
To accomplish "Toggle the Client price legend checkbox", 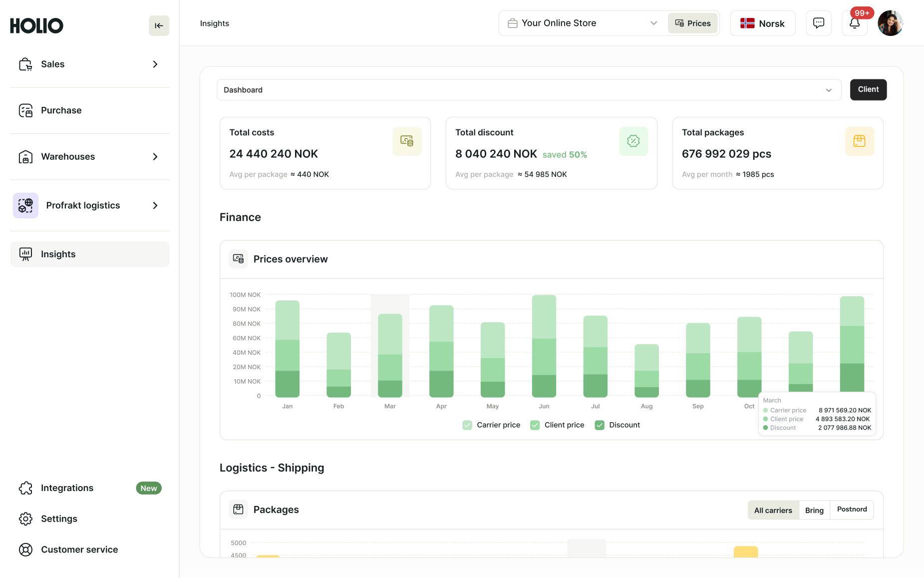I will click(x=535, y=425).
